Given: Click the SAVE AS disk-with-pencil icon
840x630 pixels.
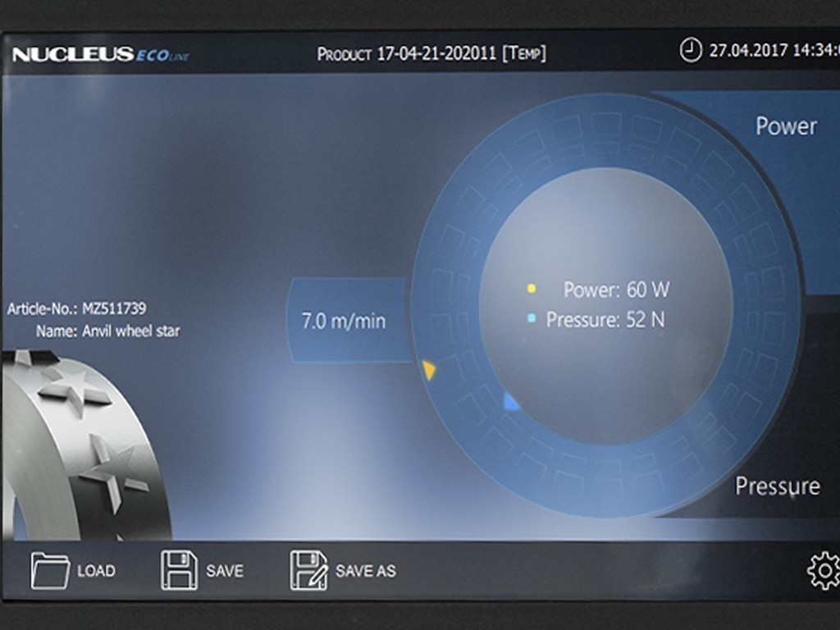Looking at the screenshot, I should coord(308,570).
